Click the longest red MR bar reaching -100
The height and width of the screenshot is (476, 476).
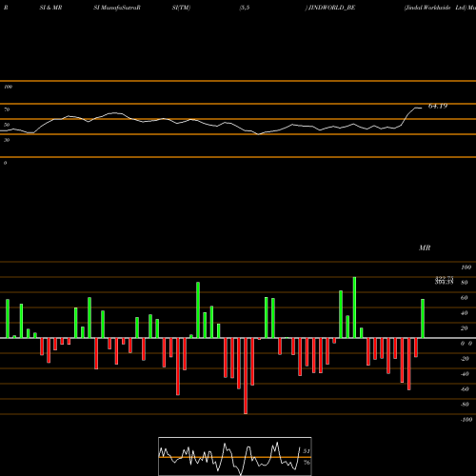point(246,376)
